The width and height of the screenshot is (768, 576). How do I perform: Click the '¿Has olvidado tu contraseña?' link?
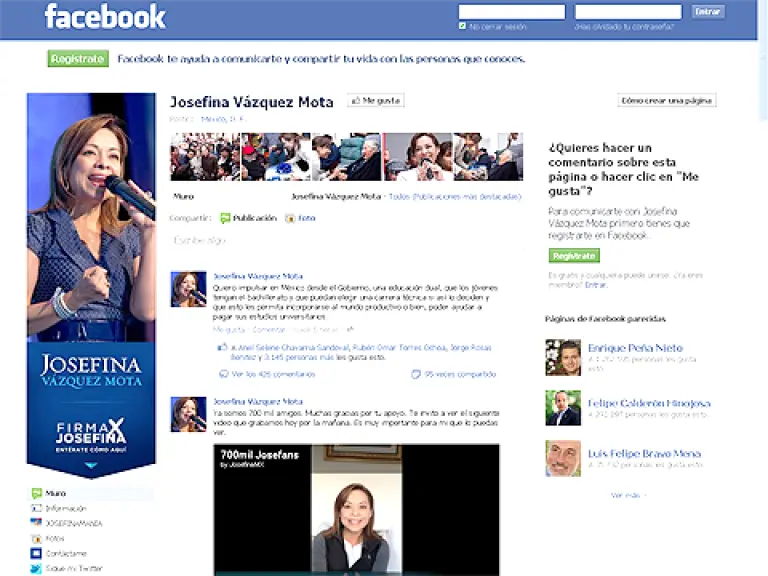pyautogui.click(x=624, y=26)
